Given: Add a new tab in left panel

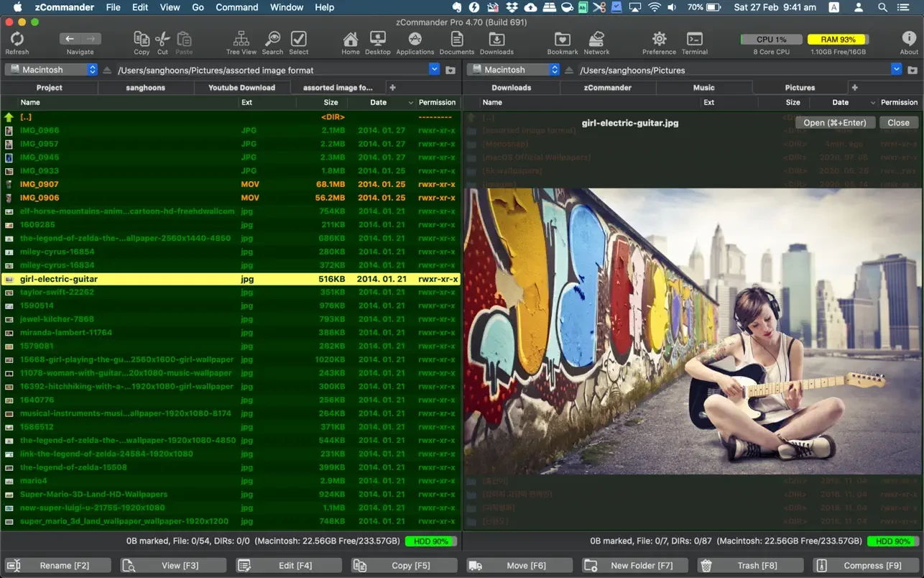Looking at the screenshot, I should [x=392, y=88].
